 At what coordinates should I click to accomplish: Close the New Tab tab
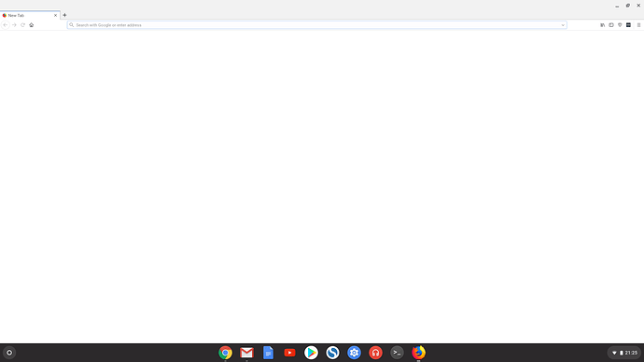tap(55, 15)
